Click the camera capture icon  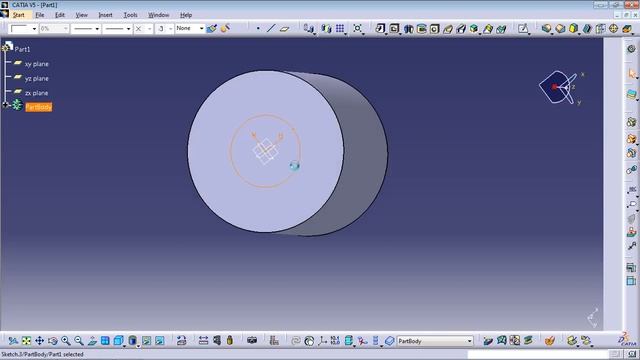point(252,340)
